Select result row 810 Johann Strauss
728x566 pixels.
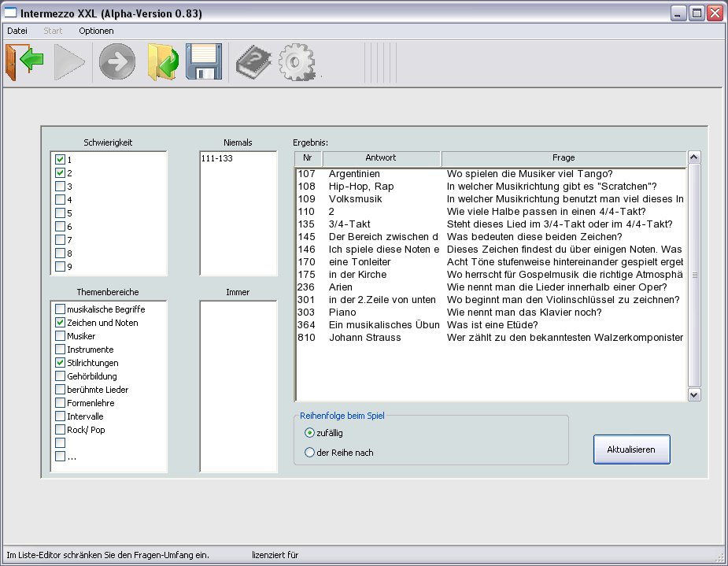click(490, 338)
